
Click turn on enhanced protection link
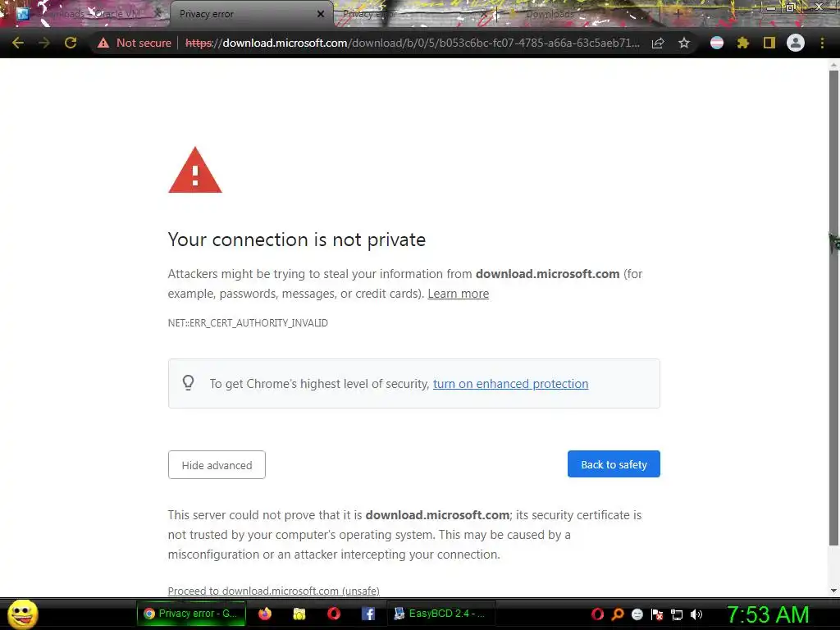tap(510, 384)
